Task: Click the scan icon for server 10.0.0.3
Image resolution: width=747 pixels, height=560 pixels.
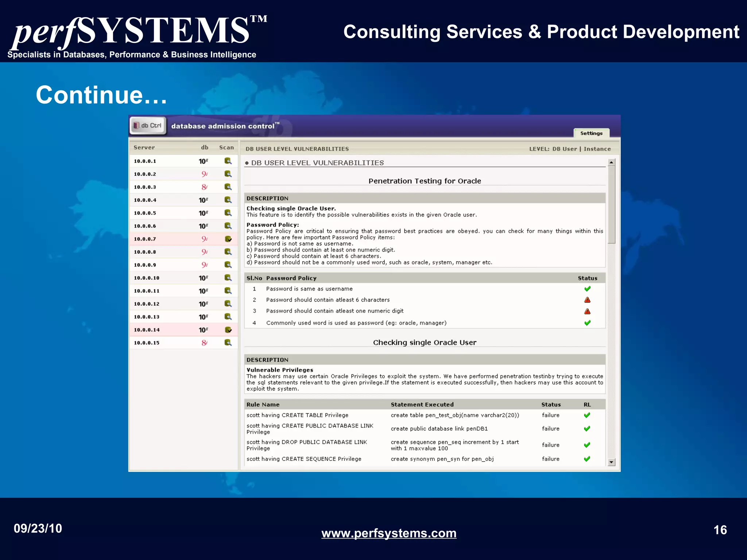Action: [228, 187]
